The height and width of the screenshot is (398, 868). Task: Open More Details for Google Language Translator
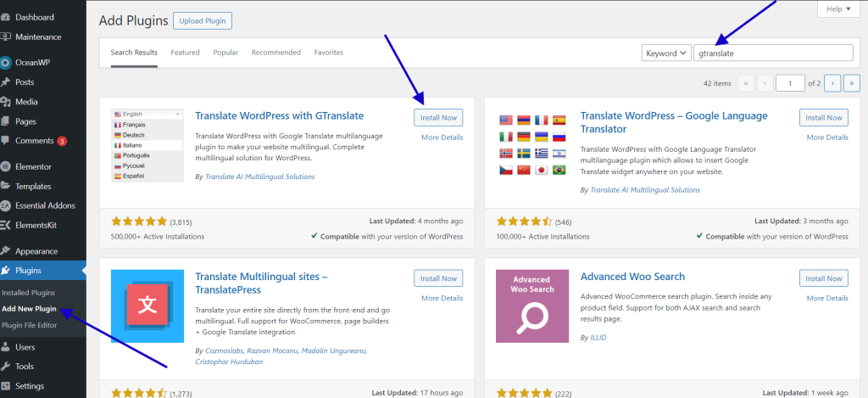point(827,137)
